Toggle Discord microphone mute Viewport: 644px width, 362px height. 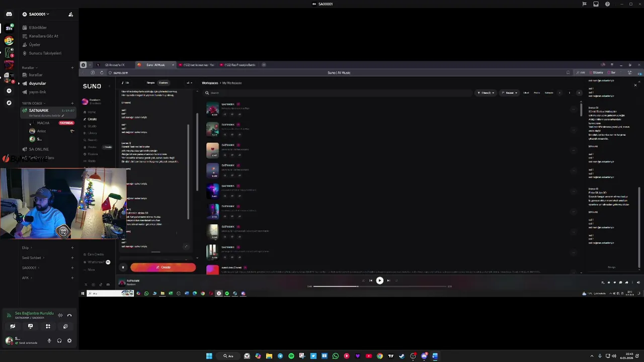(x=49, y=340)
